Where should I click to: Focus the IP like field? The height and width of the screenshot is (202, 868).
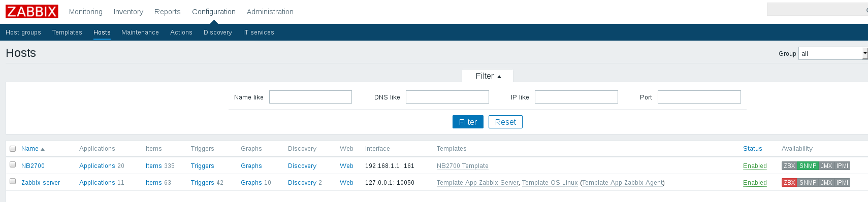[x=576, y=97]
